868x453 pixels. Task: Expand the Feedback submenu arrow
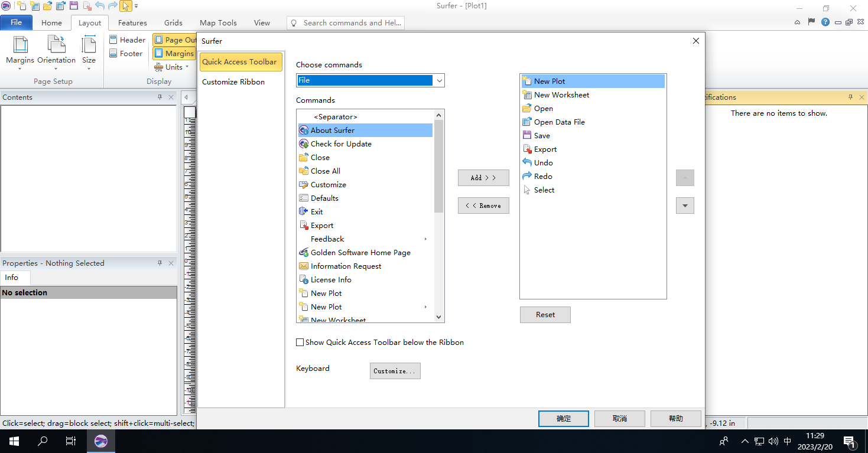(x=425, y=239)
